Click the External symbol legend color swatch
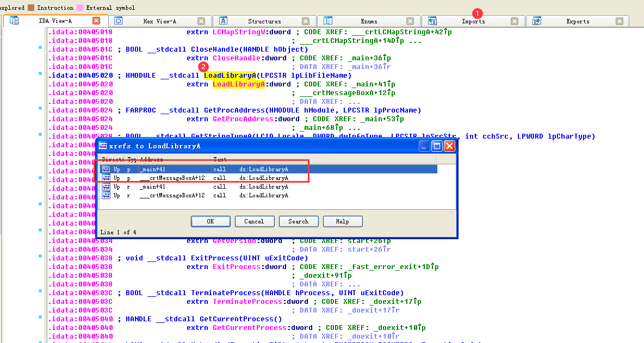The image size is (644, 343). click(x=79, y=8)
